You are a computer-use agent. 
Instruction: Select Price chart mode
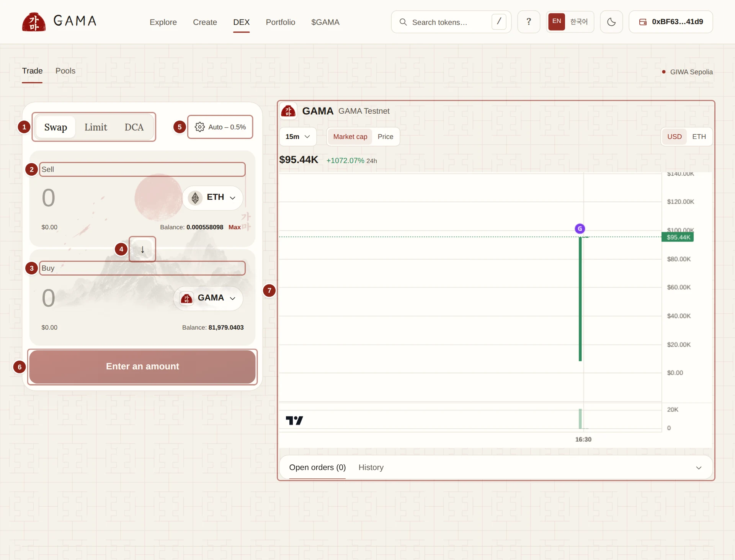pyautogui.click(x=385, y=137)
